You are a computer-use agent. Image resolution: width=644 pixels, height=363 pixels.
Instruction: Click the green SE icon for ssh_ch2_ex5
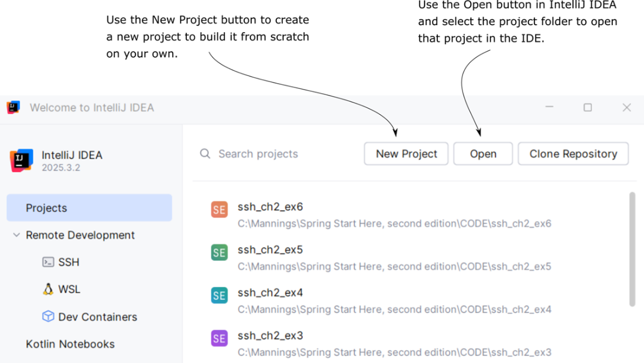[x=220, y=252]
